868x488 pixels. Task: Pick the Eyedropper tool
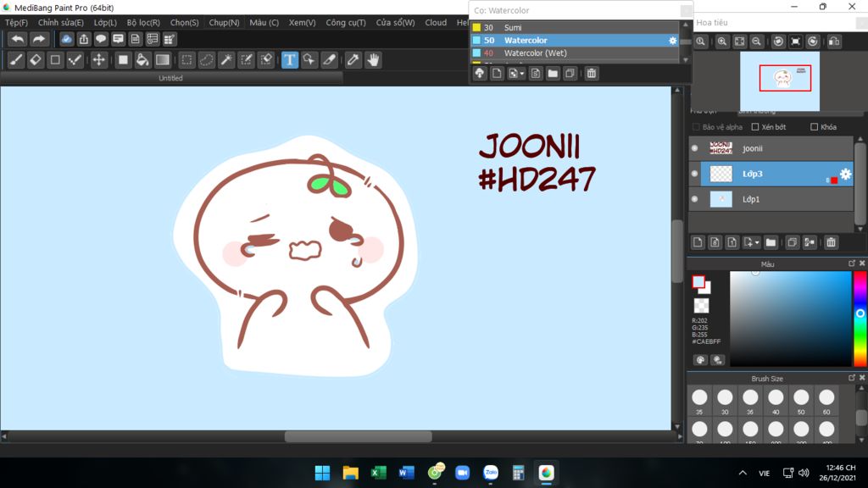pyautogui.click(x=353, y=60)
